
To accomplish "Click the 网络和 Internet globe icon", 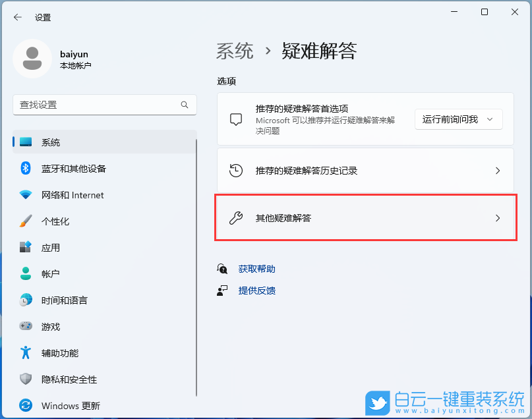I will click(24, 195).
